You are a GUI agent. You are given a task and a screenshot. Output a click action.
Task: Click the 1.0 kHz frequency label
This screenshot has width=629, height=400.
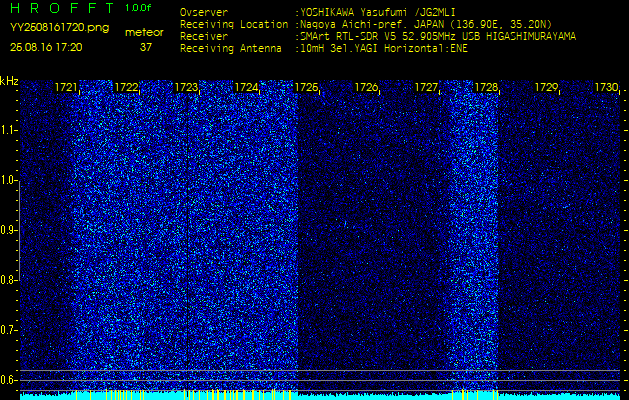[9, 181]
